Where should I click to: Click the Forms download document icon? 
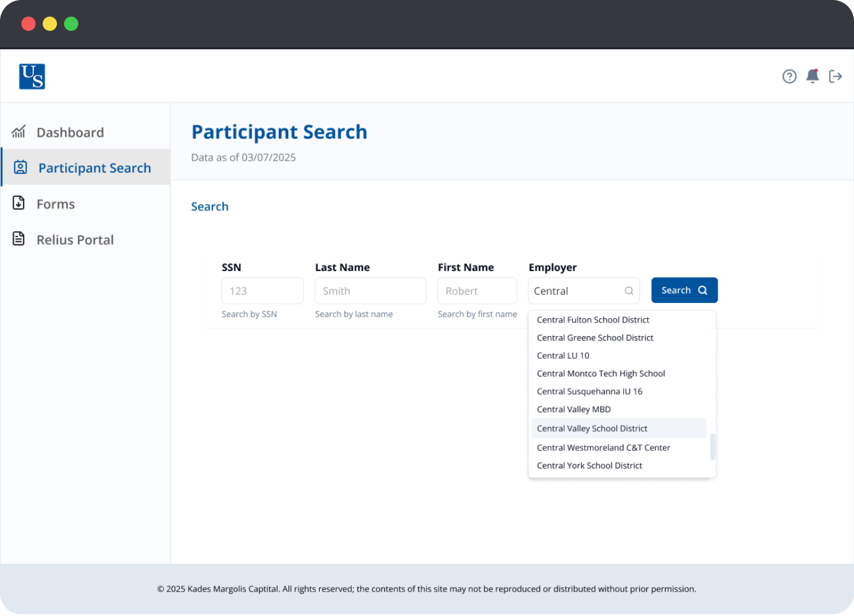click(x=18, y=203)
